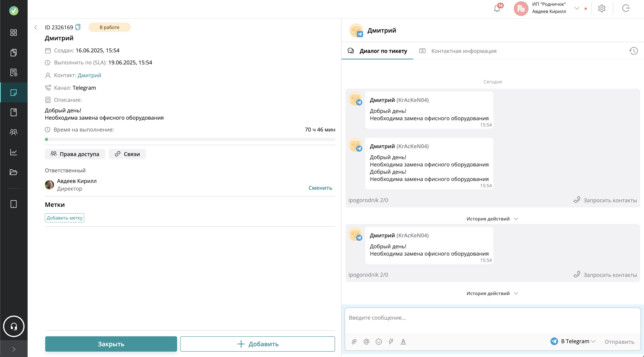The width and height of the screenshot is (644, 357).
Task: Click the headset support button
Action: [x=13, y=326]
